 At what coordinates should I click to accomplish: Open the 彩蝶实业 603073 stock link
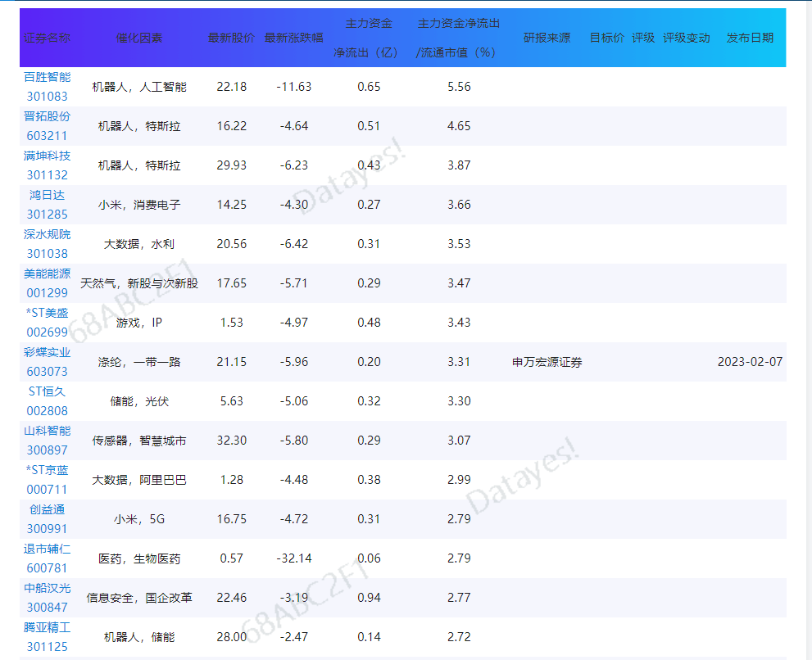[48, 363]
